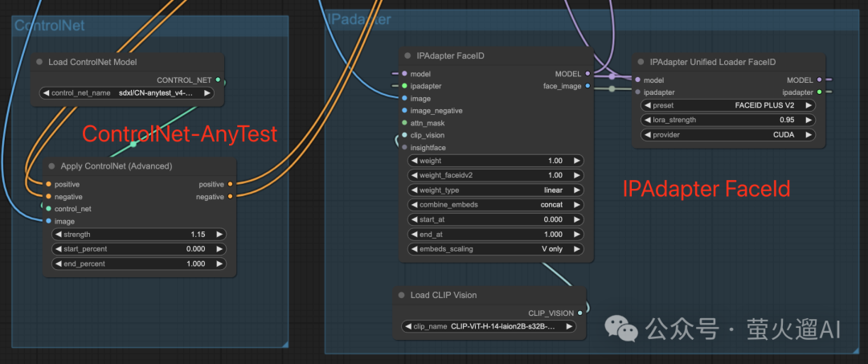Decrease strength with its left arrow
Image resolution: width=868 pixels, height=364 pixels.
point(58,235)
